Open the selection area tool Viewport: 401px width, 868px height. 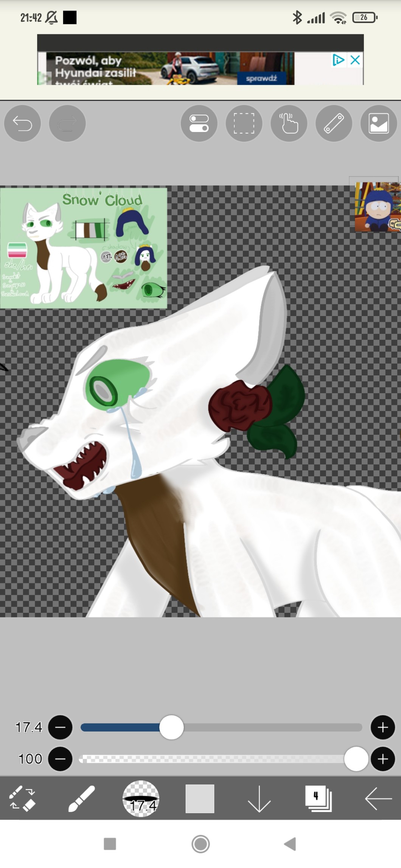point(244,123)
